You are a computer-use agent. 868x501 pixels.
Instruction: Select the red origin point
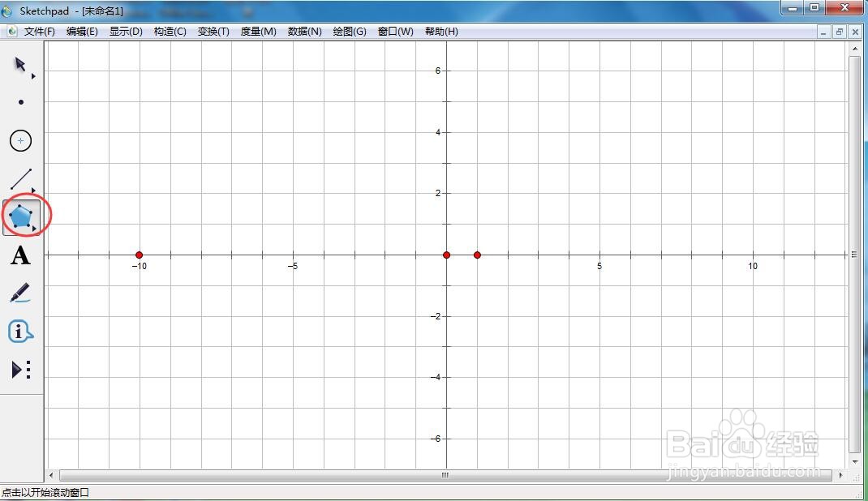(447, 255)
